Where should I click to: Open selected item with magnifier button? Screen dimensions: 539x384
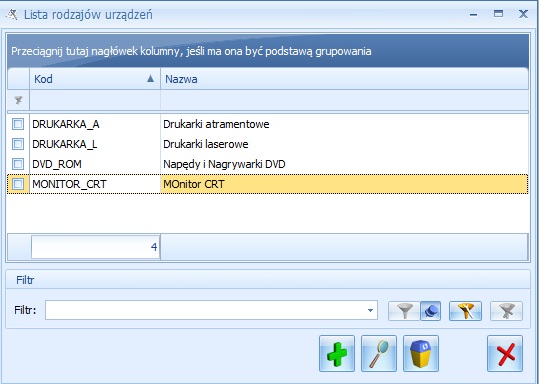coord(379,354)
